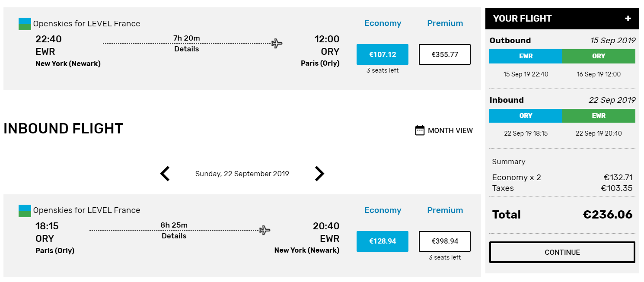Click the next day right arrow
The width and height of the screenshot is (644, 282).
[x=319, y=174]
